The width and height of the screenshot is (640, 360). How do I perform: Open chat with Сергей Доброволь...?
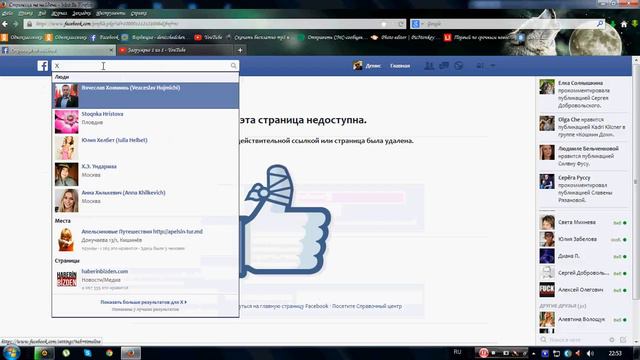pyautogui.click(x=583, y=273)
